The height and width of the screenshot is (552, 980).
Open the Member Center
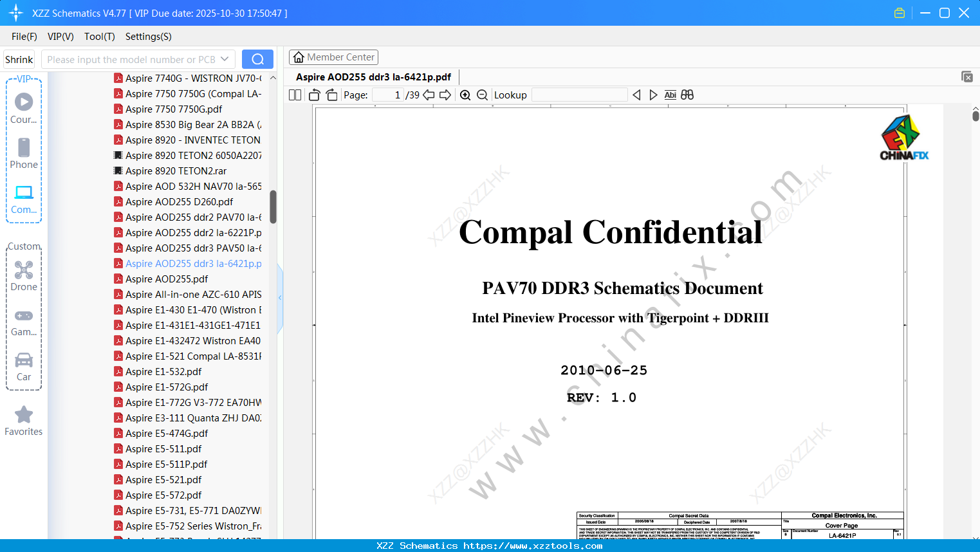(333, 57)
